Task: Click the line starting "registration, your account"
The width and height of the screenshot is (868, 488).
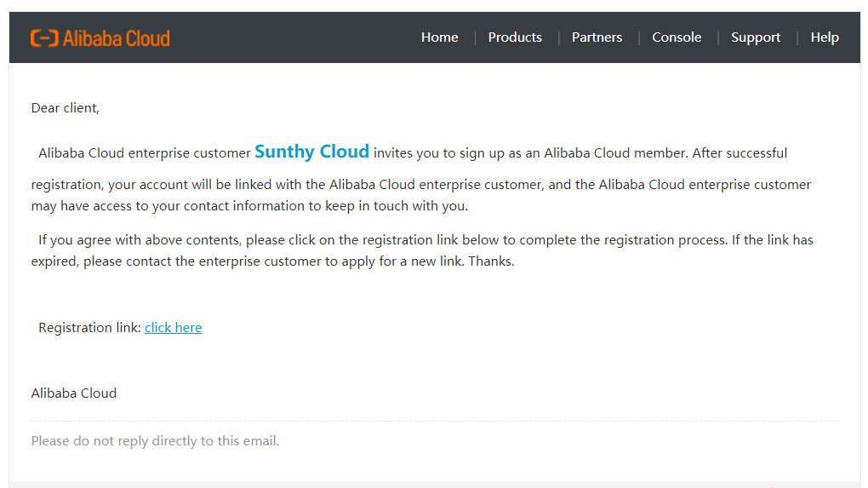Action: tap(420, 185)
